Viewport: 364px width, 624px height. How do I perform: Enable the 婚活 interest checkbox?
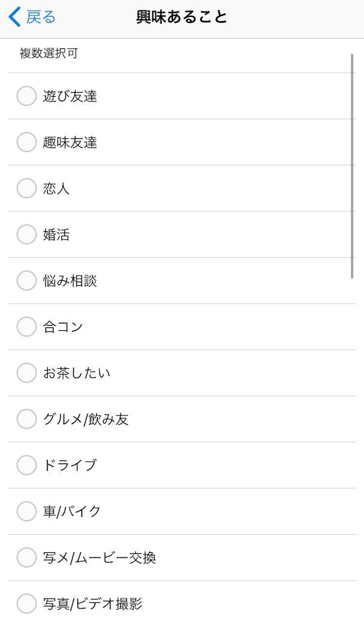pyautogui.click(x=26, y=234)
